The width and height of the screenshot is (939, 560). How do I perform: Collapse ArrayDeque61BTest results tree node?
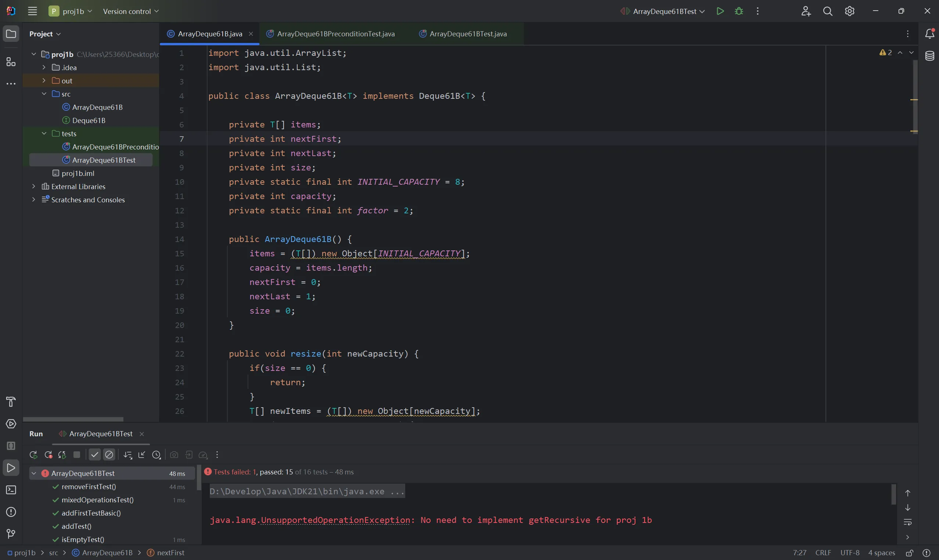[x=34, y=473]
